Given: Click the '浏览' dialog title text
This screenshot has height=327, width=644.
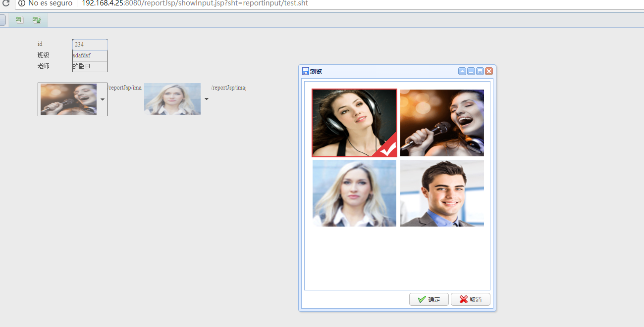Looking at the screenshot, I should click(316, 72).
